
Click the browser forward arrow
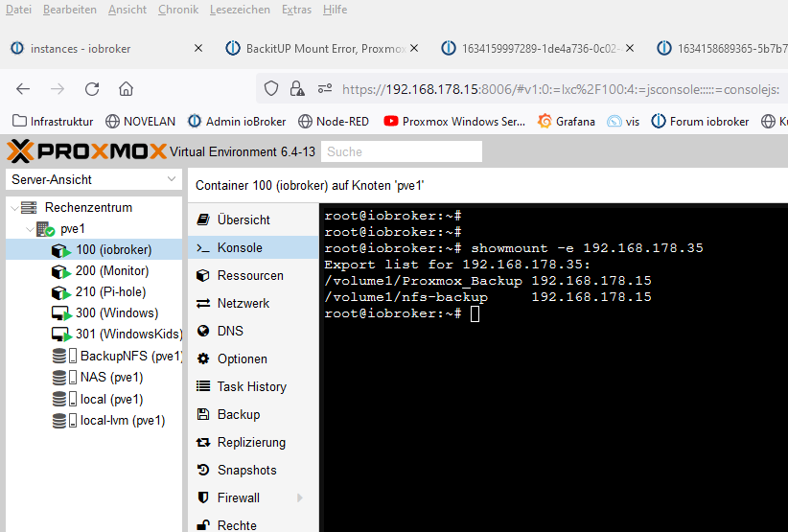pos(58,89)
